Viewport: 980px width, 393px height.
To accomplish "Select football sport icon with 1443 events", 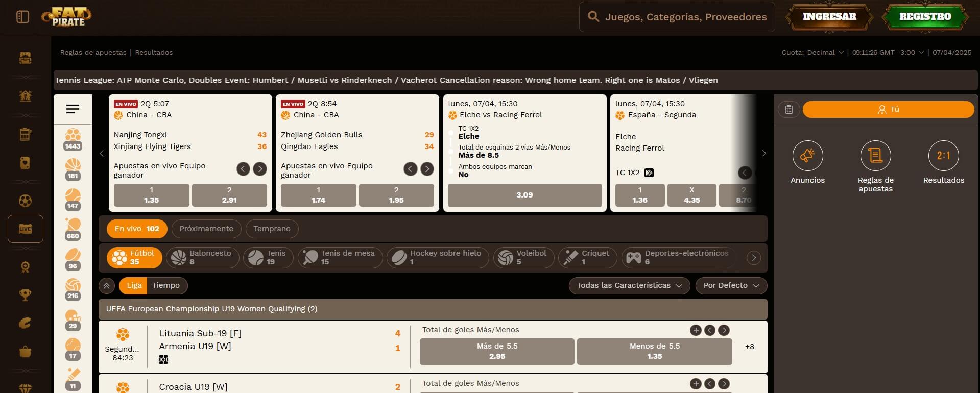I will (73, 139).
